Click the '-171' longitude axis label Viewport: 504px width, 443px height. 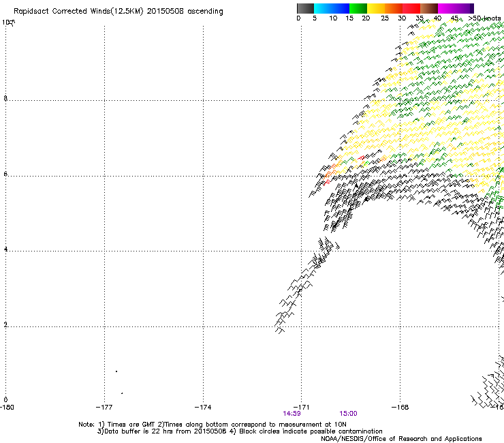302,408
